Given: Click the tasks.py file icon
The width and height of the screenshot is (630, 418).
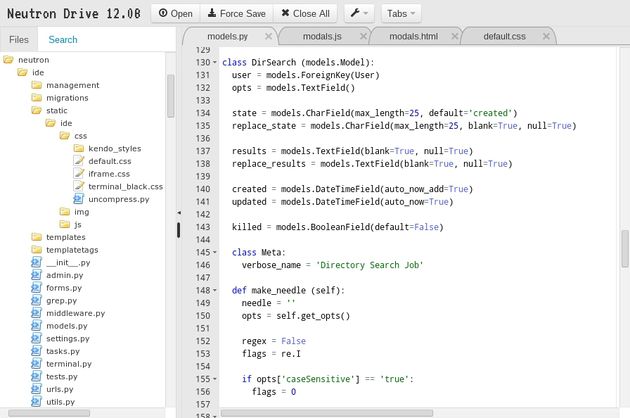Looking at the screenshot, I should point(37,351).
